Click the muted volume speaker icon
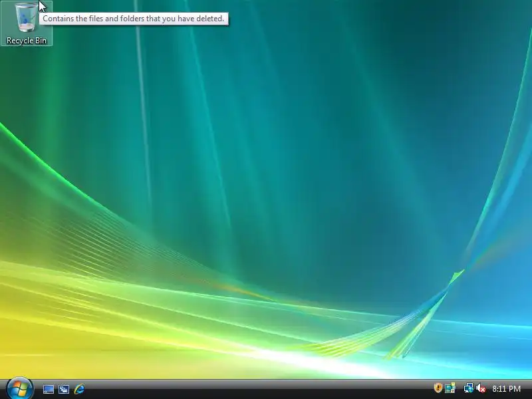Viewport: 532px width, 399px height. pos(480,388)
